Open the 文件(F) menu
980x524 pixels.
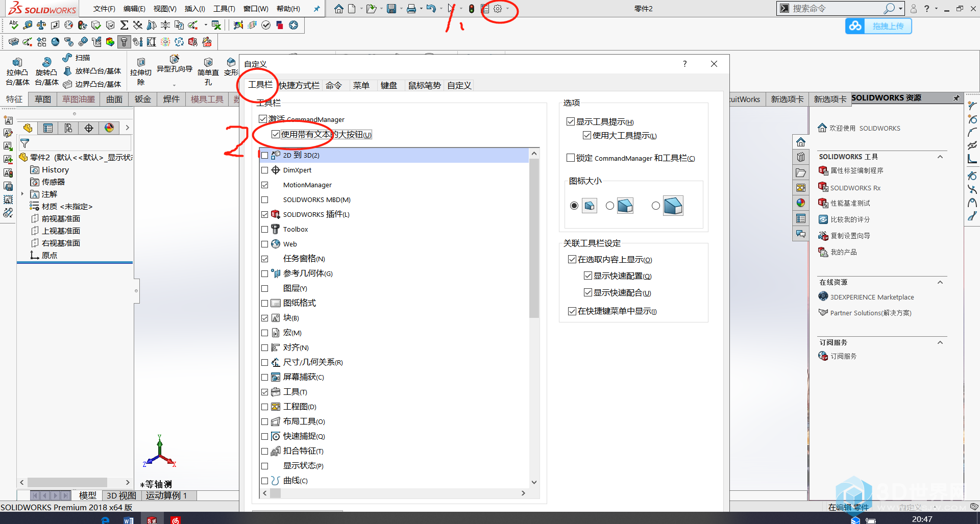pos(104,9)
